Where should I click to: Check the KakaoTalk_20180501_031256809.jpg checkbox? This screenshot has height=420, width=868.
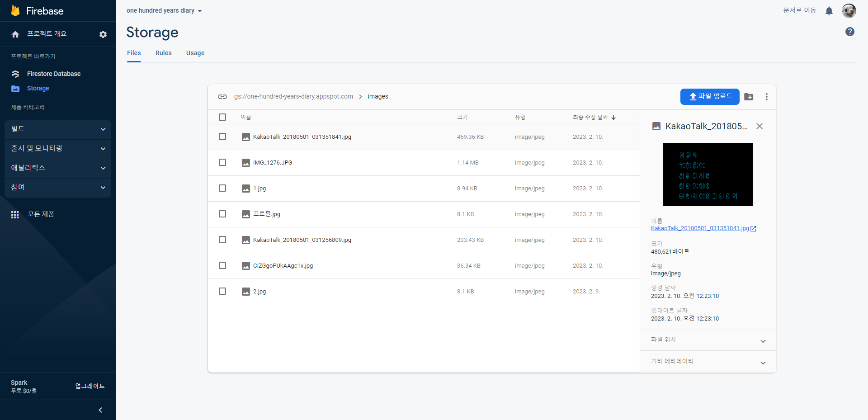point(222,240)
